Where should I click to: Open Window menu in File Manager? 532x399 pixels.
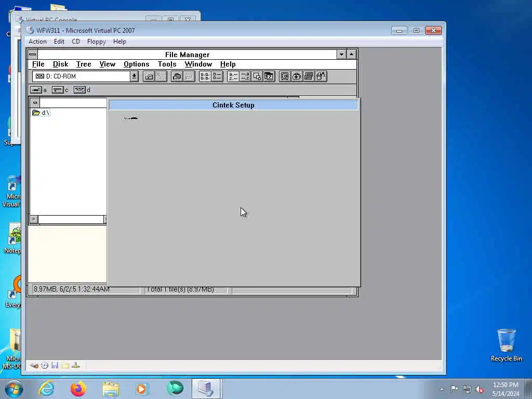(198, 64)
